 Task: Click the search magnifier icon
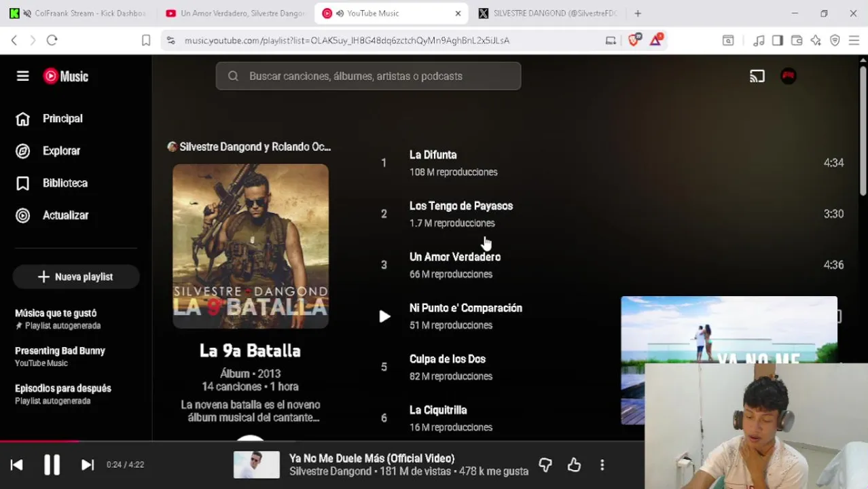233,76
